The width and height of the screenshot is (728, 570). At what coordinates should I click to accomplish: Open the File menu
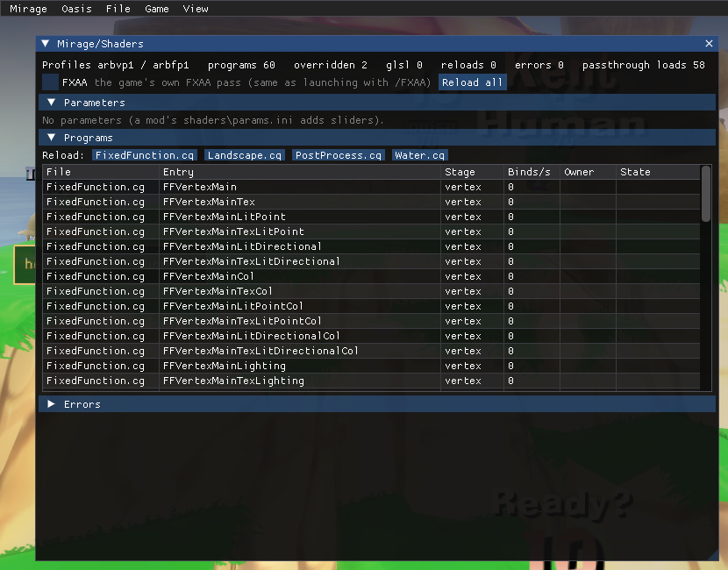tap(118, 9)
